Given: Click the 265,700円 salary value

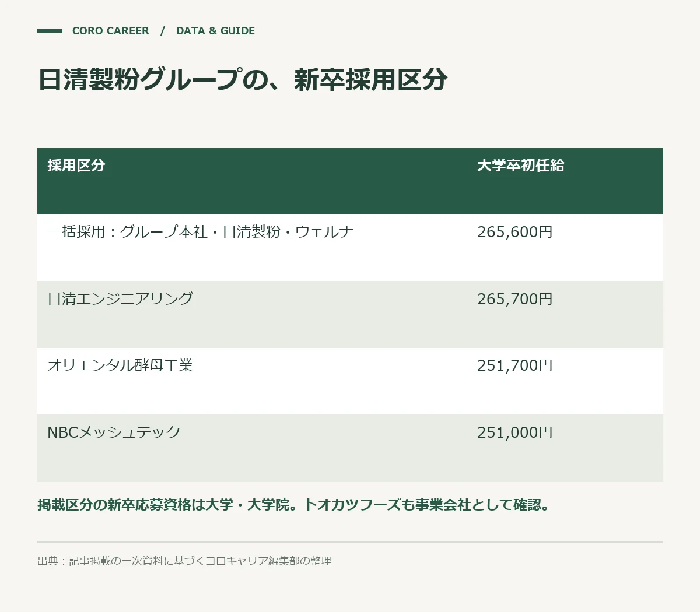Looking at the screenshot, I should click(515, 299).
